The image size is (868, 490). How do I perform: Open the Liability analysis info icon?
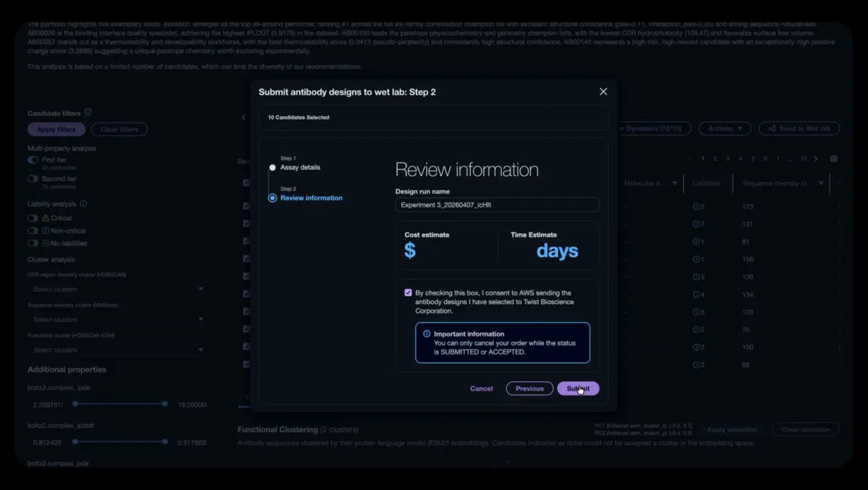tap(83, 204)
